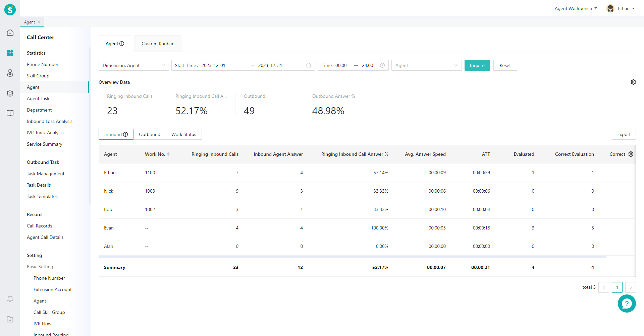Screen dimensions: 644x336
Task: Open IVR Track Analysis
Action: coord(45,133)
